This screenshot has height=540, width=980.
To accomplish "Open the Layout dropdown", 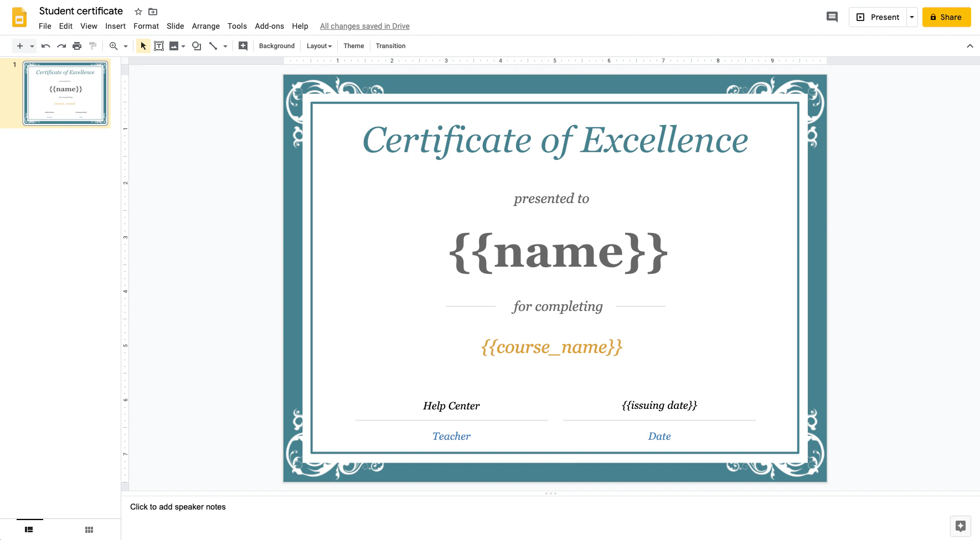I will pos(319,46).
